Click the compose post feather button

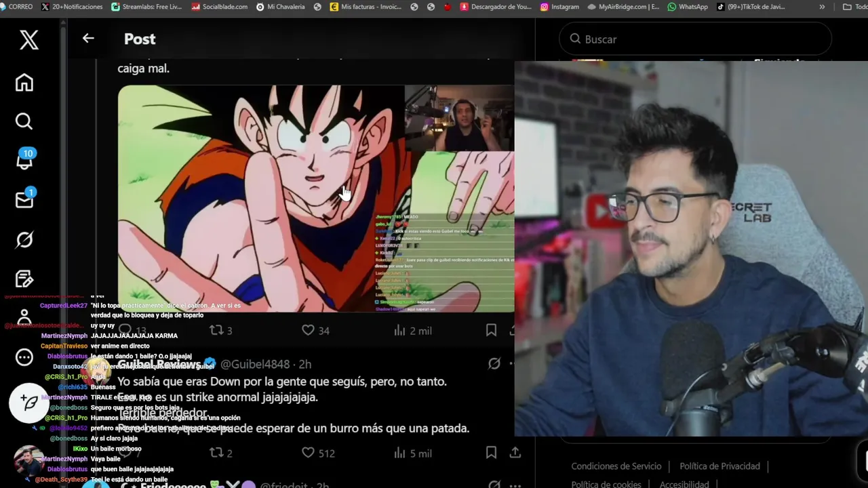click(x=29, y=403)
